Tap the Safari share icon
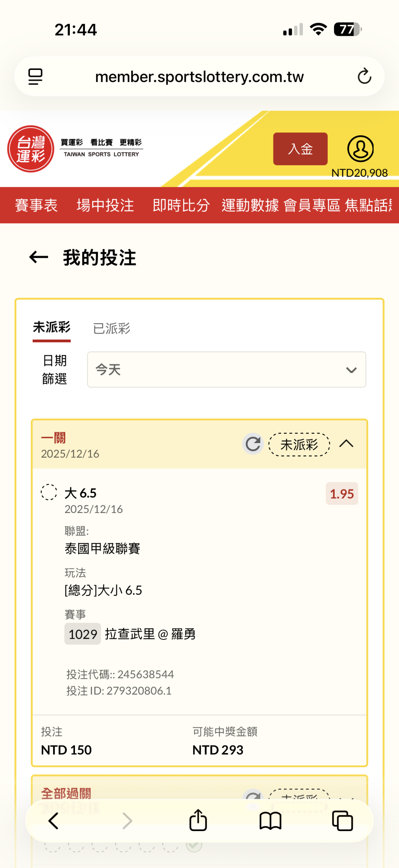Screen dimensions: 399x868 [x=198, y=821]
